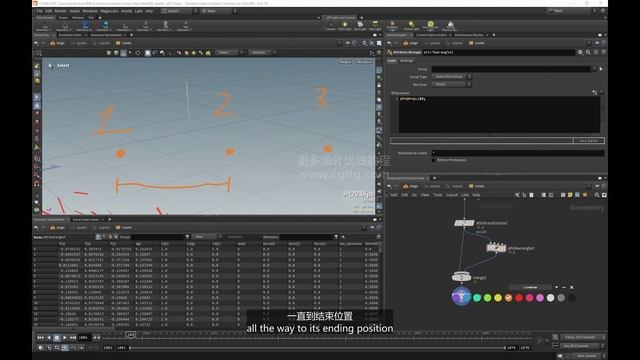This screenshot has width=640, height=360.
Task: Add a new pane tab beside Geometry Spreadsheet
Action: (131, 35)
